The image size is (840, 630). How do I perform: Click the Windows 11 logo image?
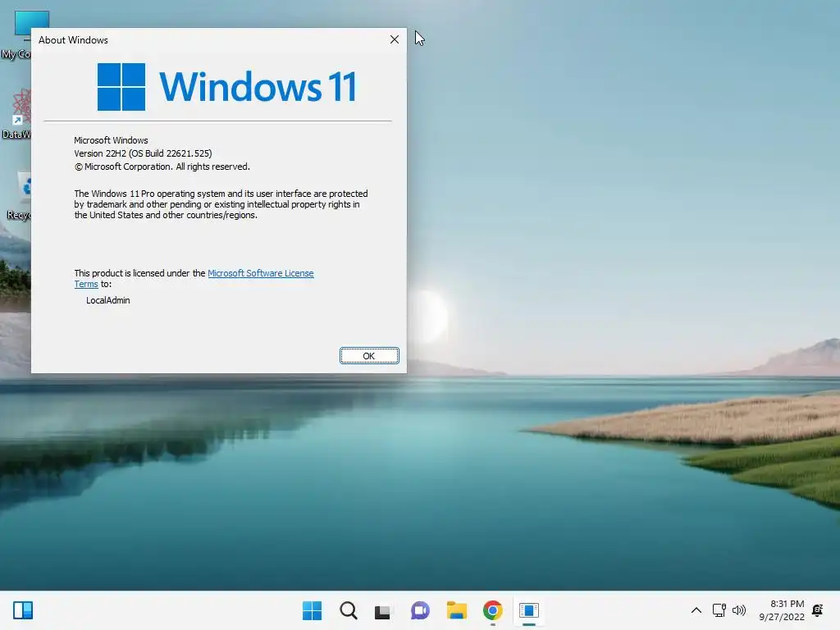click(x=226, y=87)
